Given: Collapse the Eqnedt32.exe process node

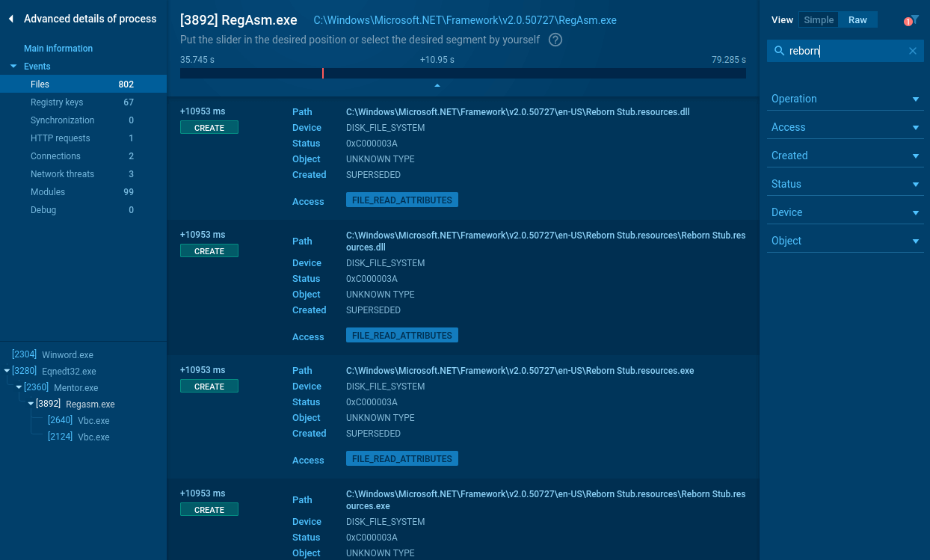Looking at the screenshot, I should (x=7, y=371).
